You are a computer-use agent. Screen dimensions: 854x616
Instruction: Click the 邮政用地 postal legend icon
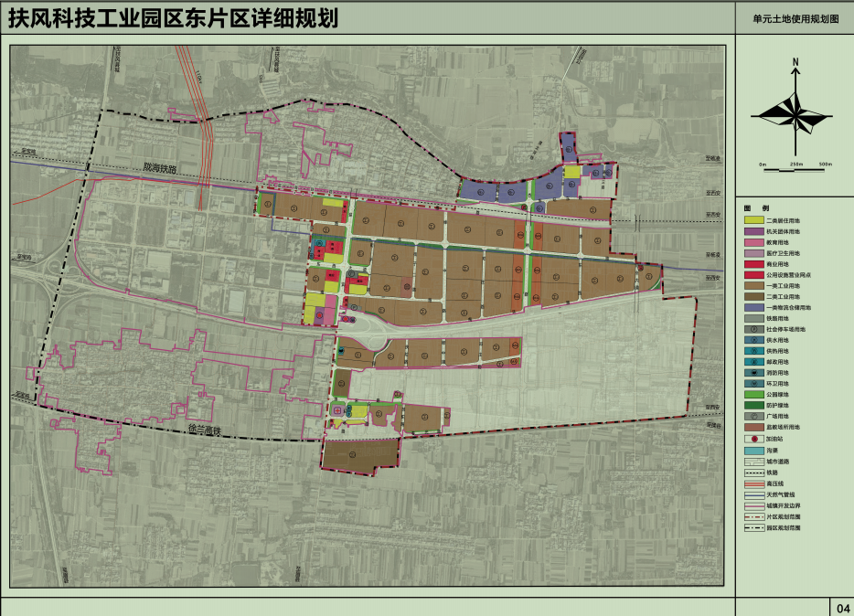pos(753,362)
